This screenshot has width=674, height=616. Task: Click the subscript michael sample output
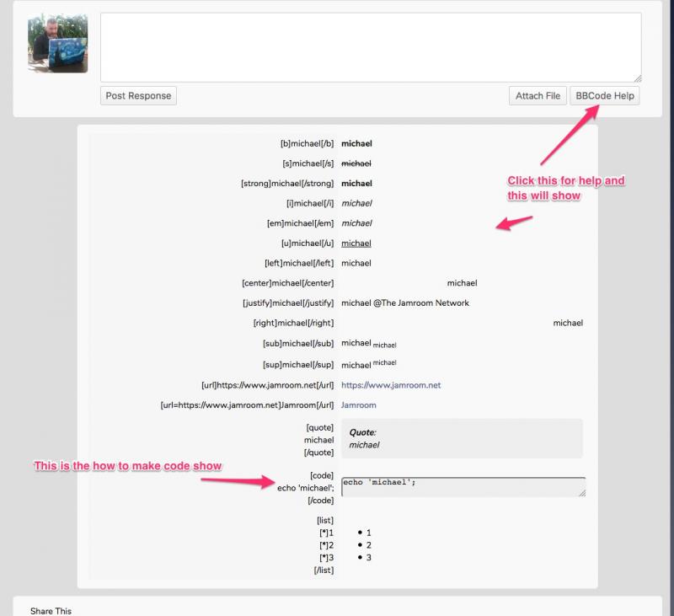click(x=385, y=345)
